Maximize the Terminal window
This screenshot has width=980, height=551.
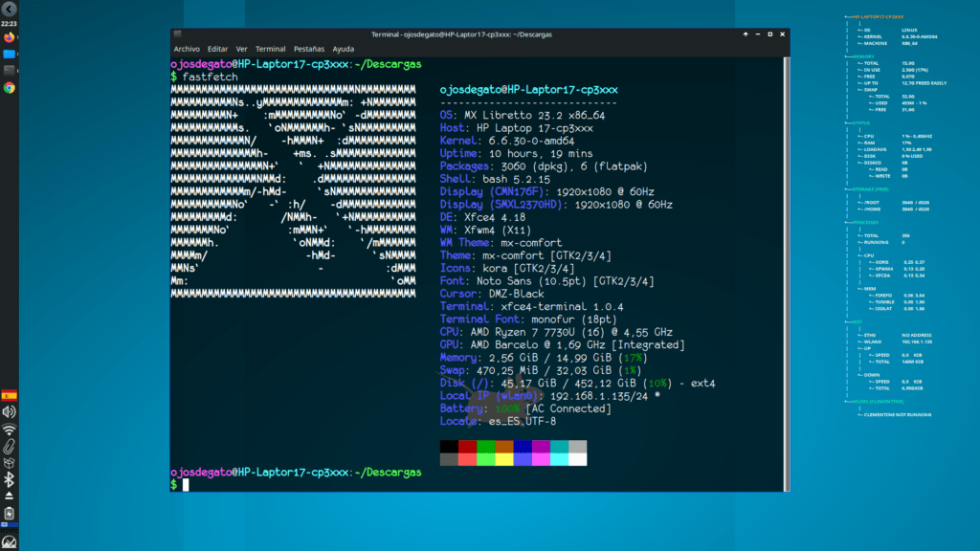770,34
